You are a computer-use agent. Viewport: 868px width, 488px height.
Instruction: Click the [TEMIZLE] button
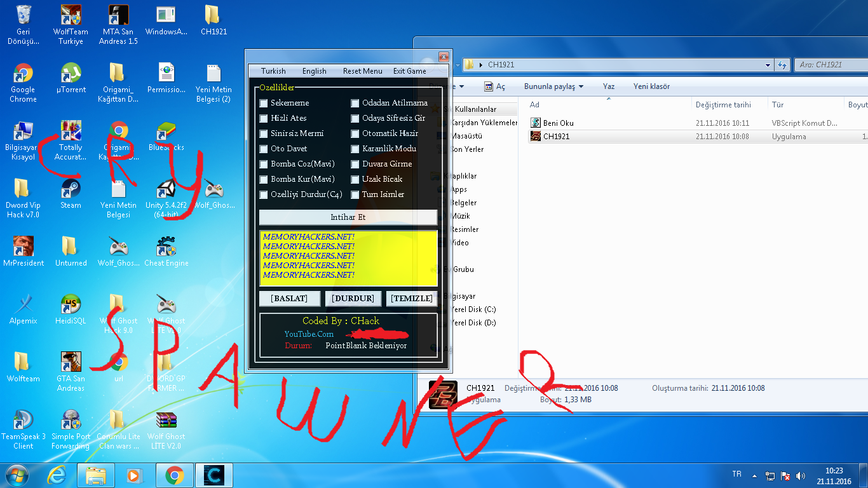412,299
